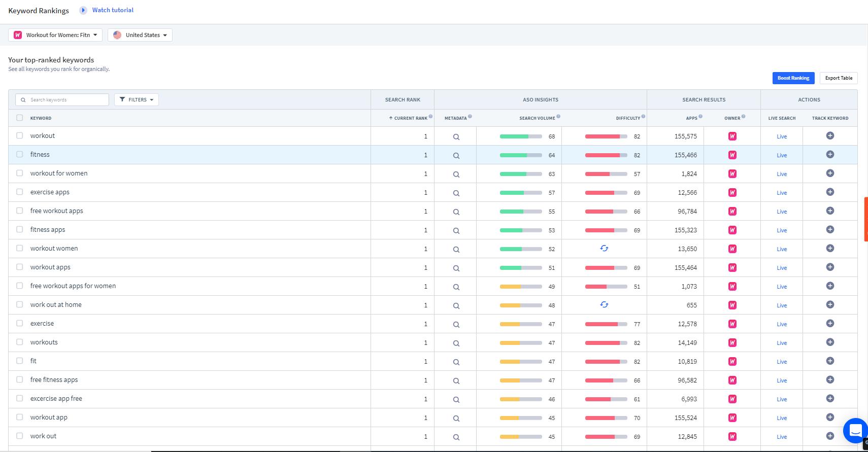Viewport: 868px width, 452px height.
Task: Click the Current Rank info icon
Action: point(430,117)
